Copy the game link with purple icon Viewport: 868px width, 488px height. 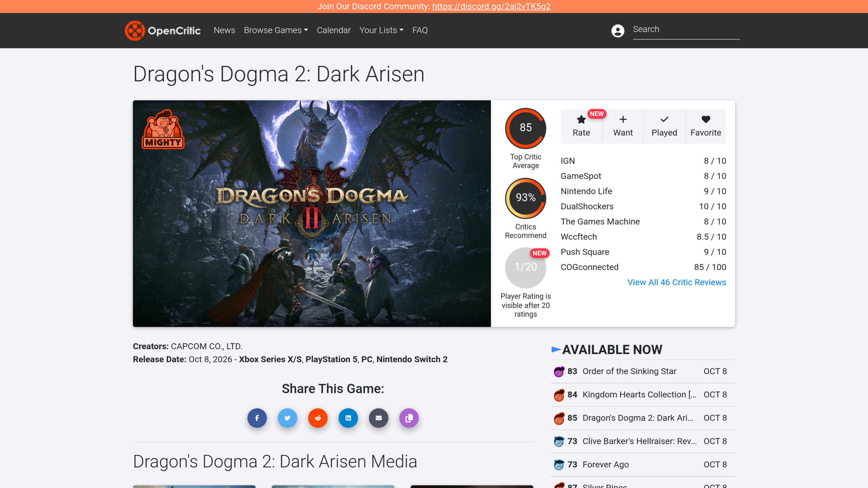[409, 418]
